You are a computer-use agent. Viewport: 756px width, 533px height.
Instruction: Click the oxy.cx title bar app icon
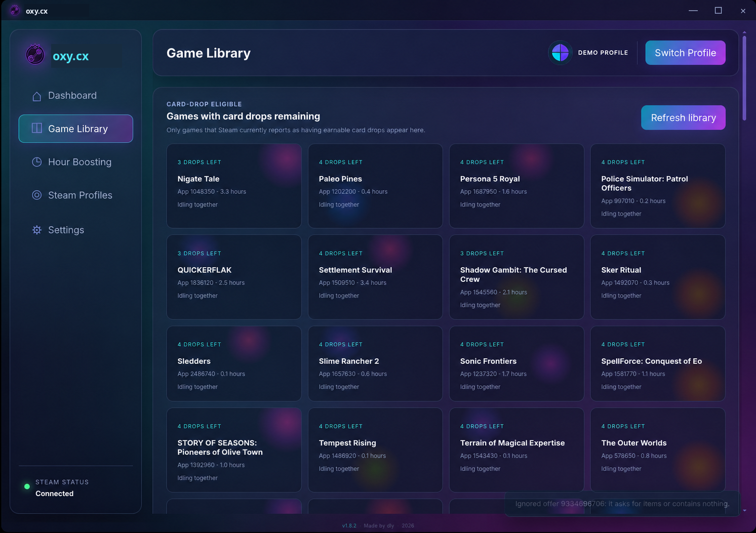15,11
